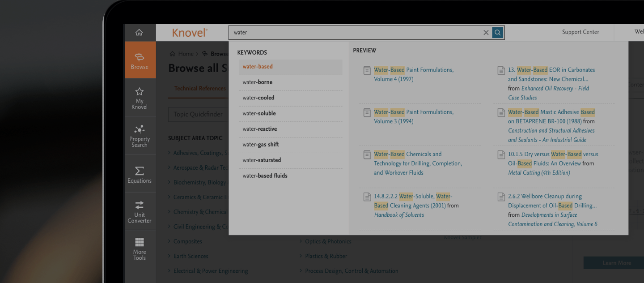Open the More Tools grid
The width and height of the screenshot is (644, 283).
(140, 249)
